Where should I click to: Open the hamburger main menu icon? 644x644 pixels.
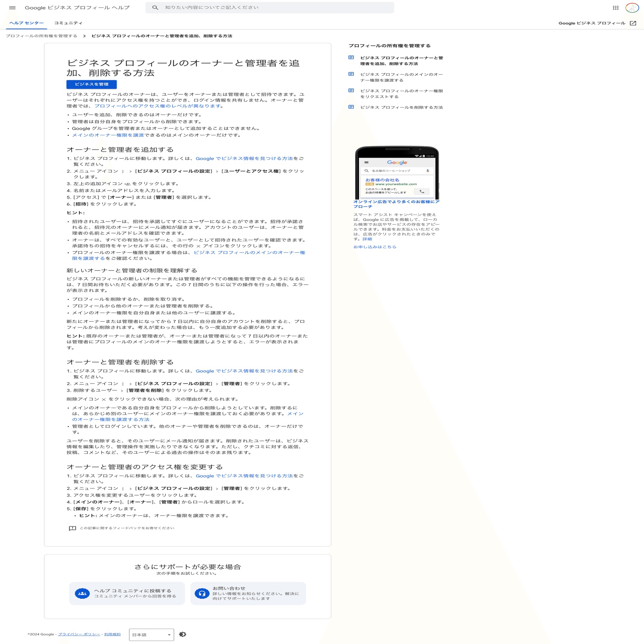(12, 8)
